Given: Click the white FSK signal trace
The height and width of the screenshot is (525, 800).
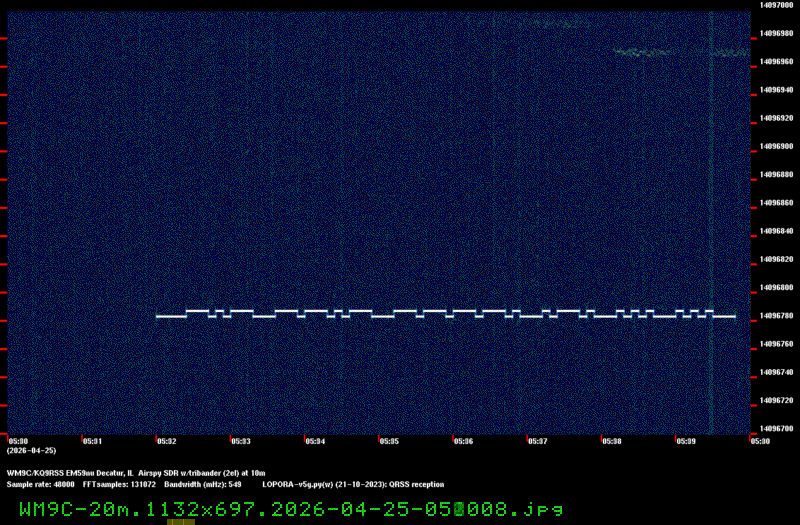Looking at the screenshot, I should (445, 314).
